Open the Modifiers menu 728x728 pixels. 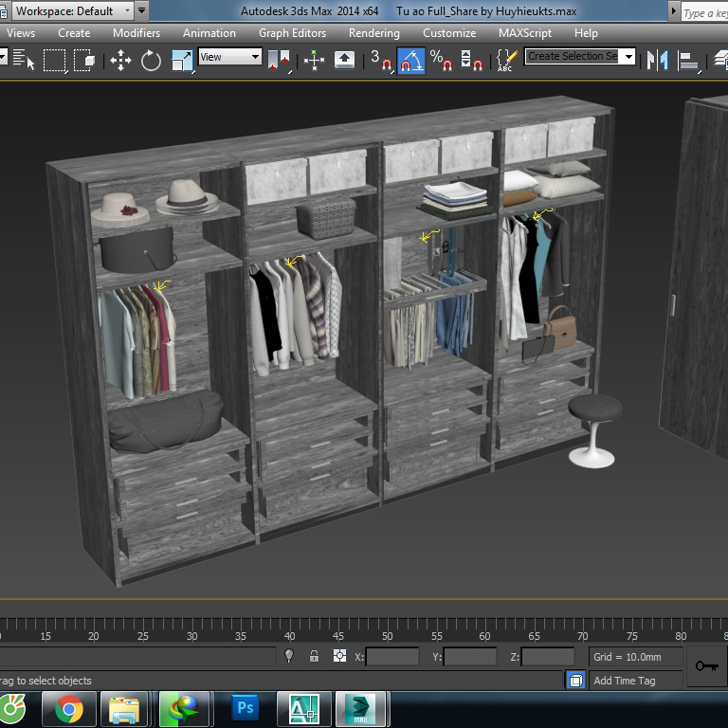[136, 32]
